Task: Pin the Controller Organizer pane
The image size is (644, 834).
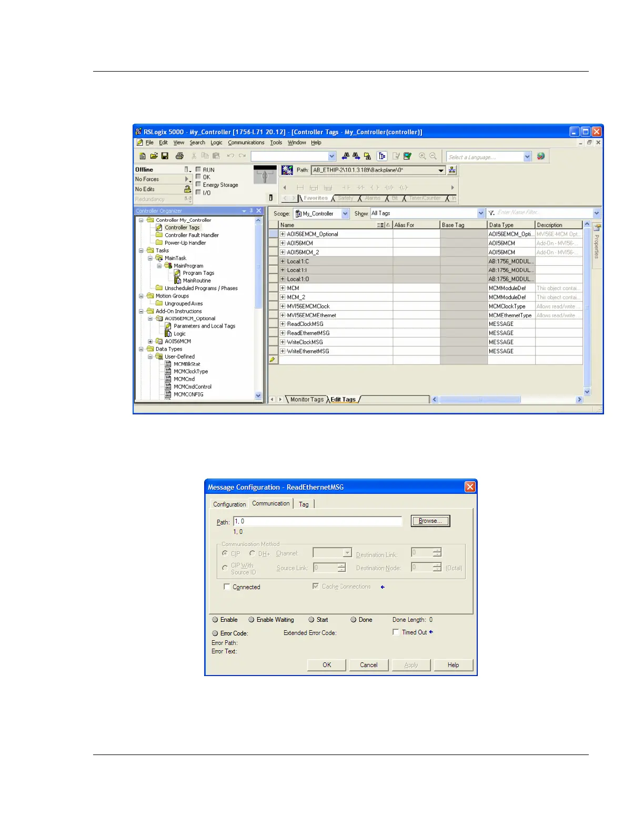Action: (x=251, y=211)
